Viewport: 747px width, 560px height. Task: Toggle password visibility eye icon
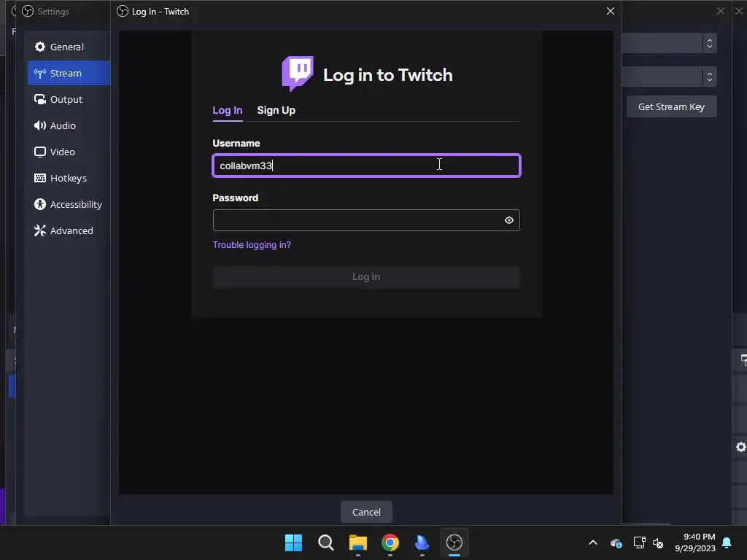point(508,220)
